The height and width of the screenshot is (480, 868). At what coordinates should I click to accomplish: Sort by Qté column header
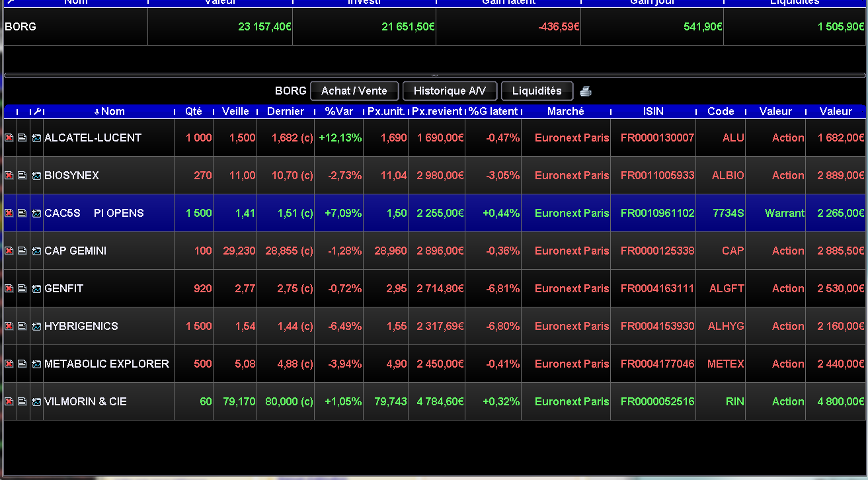[194, 111]
